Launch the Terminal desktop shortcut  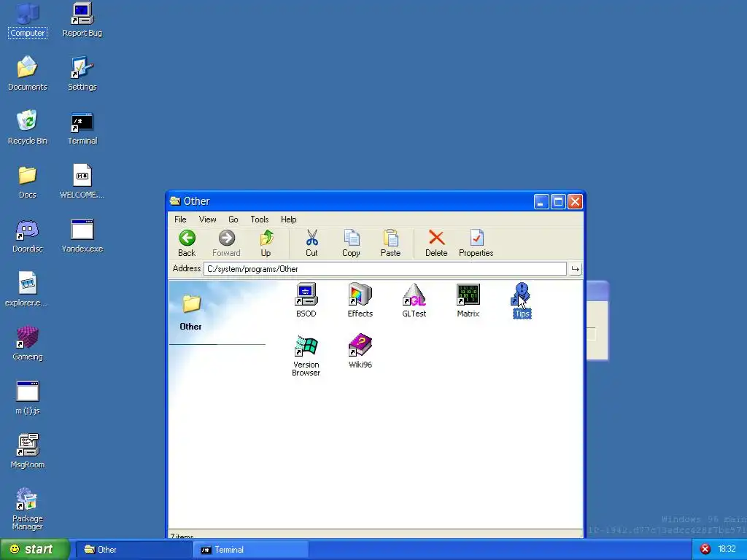click(x=82, y=128)
